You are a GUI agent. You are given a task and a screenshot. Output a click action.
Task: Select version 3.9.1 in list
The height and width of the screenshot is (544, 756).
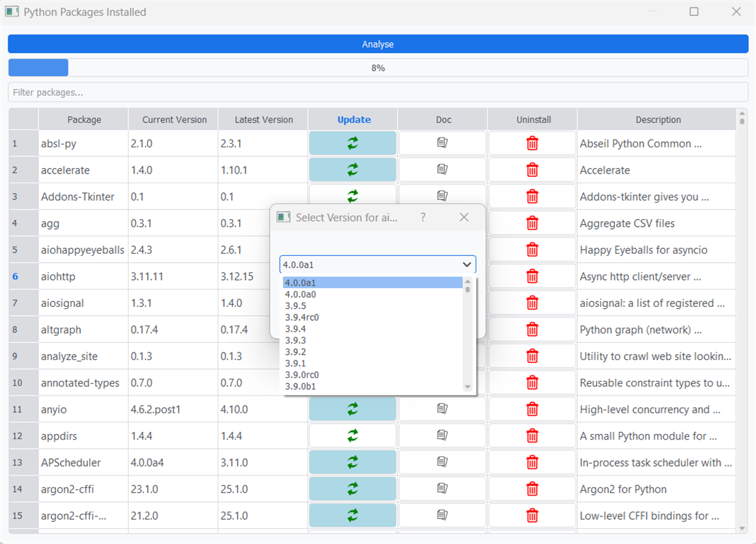[x=372, y=363]
